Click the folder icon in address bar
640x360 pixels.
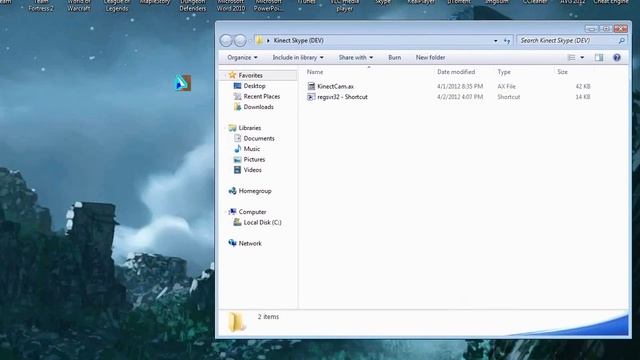tap(259, 40)
